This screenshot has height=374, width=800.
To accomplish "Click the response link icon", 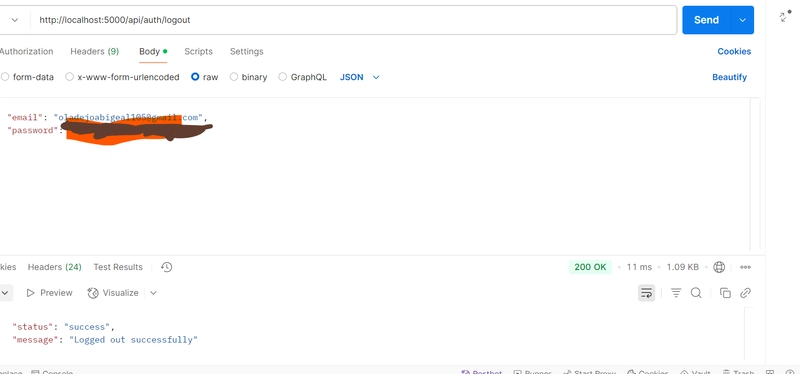I will pos(745,293).
